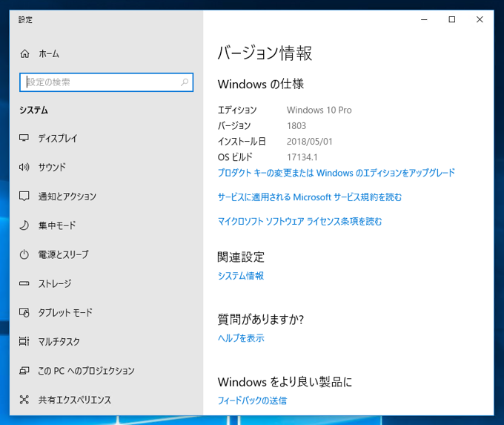Click the Sound speaker icon
504x425 pixels.
tap(24, 167)
